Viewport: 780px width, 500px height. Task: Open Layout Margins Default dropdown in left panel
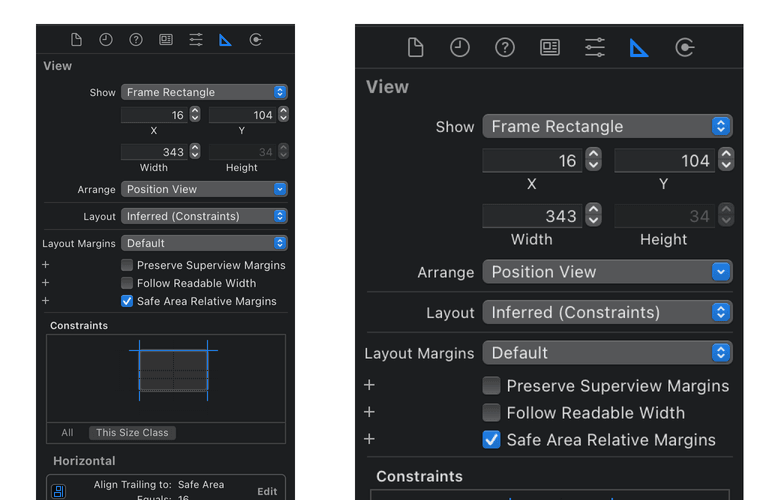pyautogui.click(x=204, y=243)
